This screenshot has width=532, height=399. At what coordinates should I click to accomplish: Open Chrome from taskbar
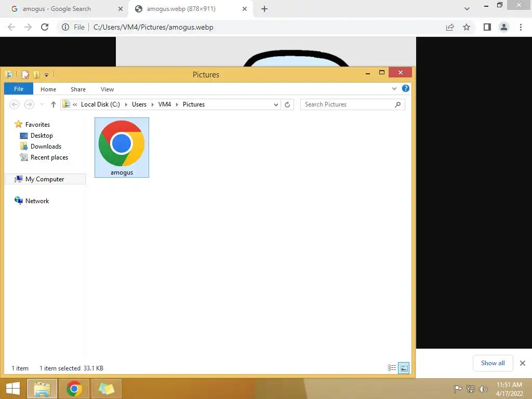tap(74, 389)
